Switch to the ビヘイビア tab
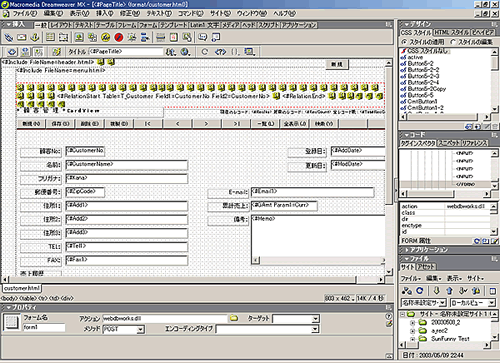500x363 pixels. [x=482, y=33]
